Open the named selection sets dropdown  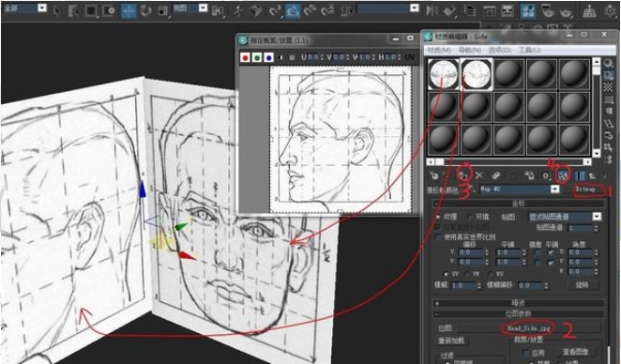(x=415, y=8)
